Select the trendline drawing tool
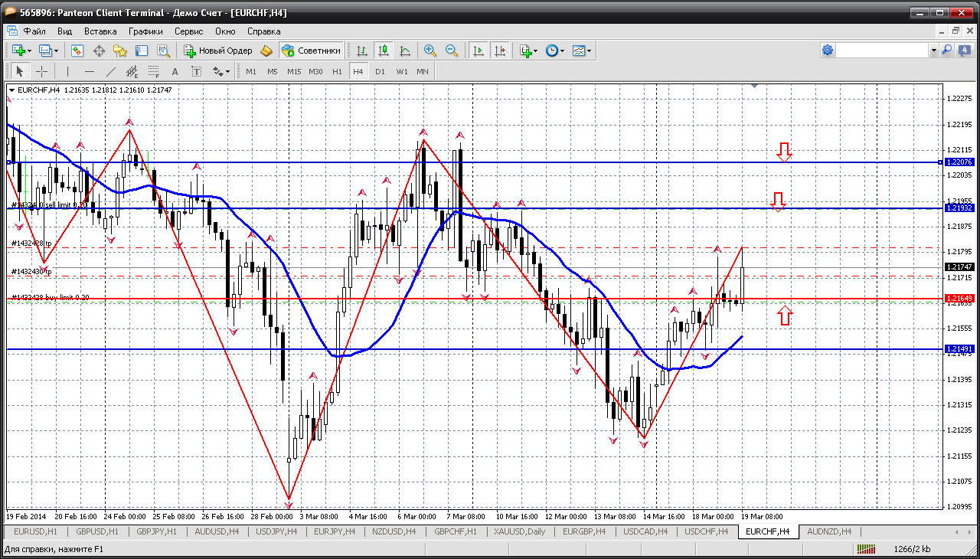Screen dimensions: 980x559 pyautogui.click(x=110, y=71)
